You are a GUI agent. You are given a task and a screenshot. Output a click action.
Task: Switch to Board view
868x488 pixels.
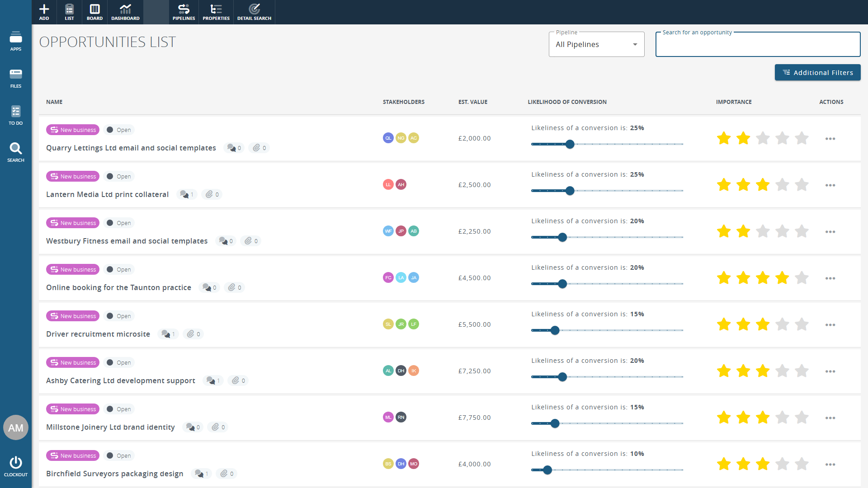pyautogui.click(x=94, y=12)
